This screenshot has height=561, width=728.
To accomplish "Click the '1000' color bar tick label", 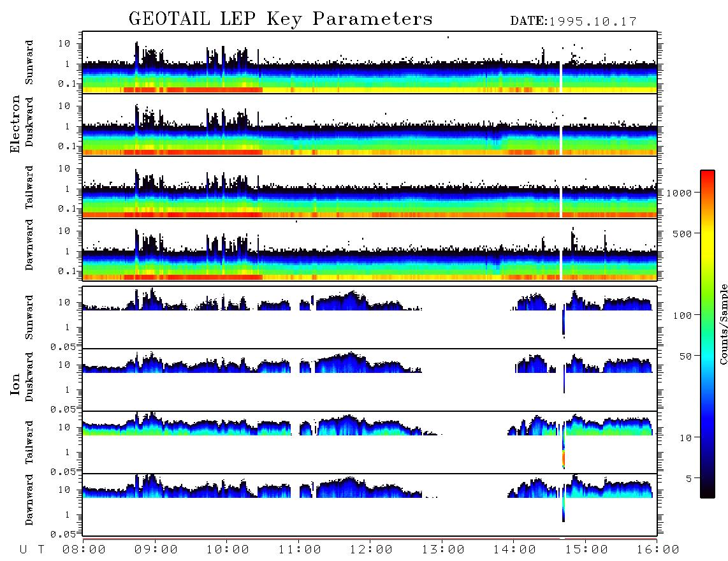I will 680,193.
